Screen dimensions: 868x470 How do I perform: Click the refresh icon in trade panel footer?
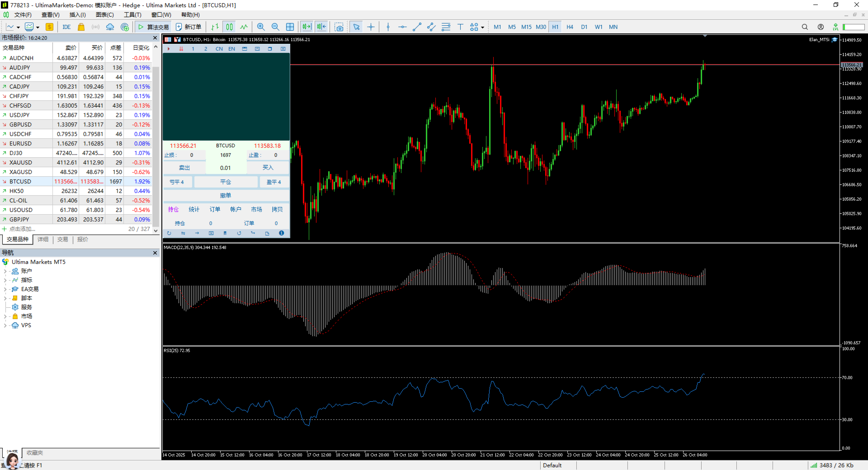169,233
